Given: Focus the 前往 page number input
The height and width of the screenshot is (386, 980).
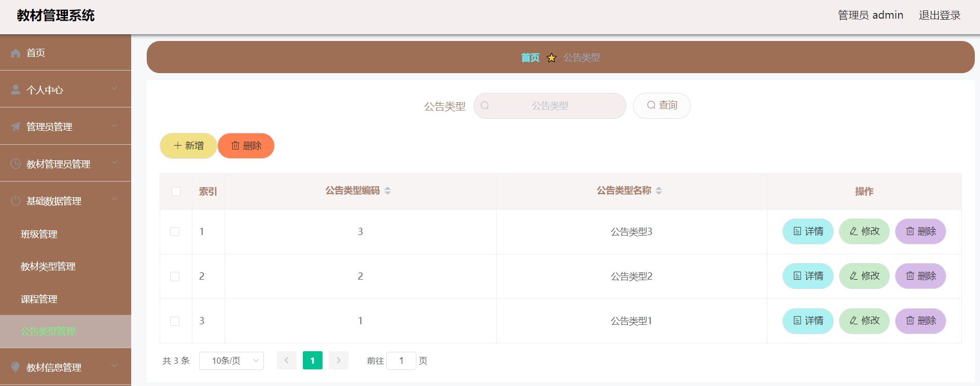Looking at the screenshot, I should click(x=401, y=361).
